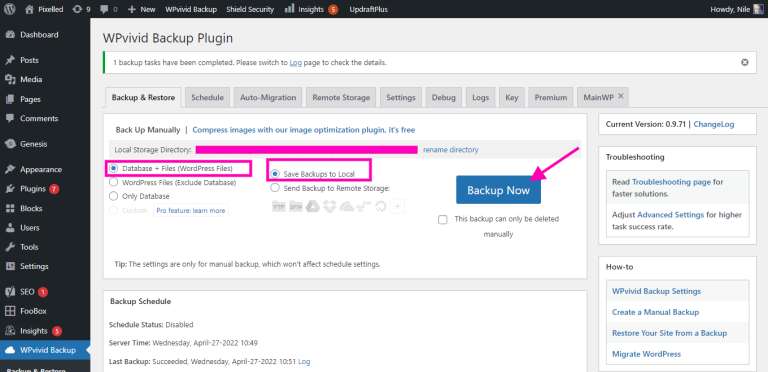This screenshot has width=768, height=372.
Task: Select Send Backup to Remote Storage
Action: coord(275,188)
